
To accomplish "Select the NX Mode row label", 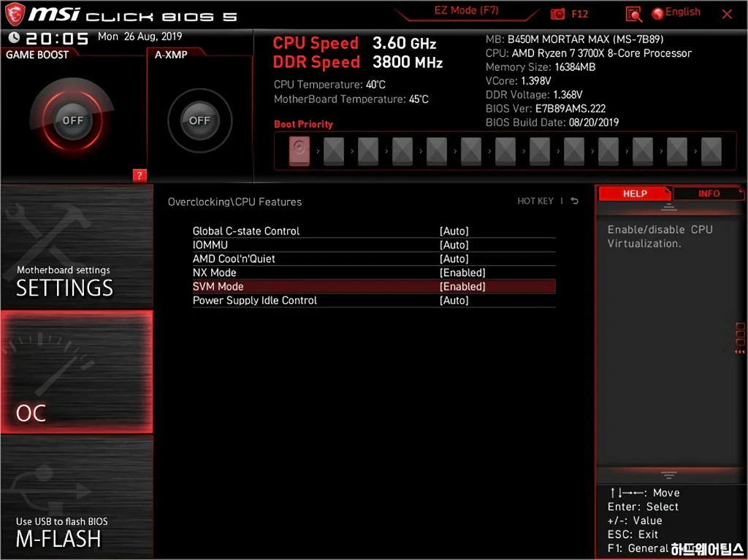I will 214,272.
